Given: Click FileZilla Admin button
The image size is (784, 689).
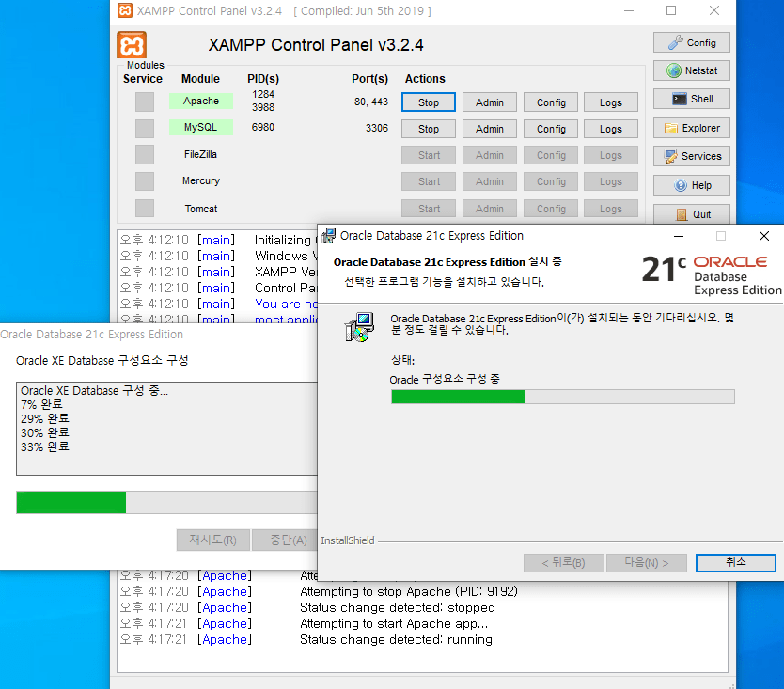Looking at the screenshot, I should tap(490, 155).
